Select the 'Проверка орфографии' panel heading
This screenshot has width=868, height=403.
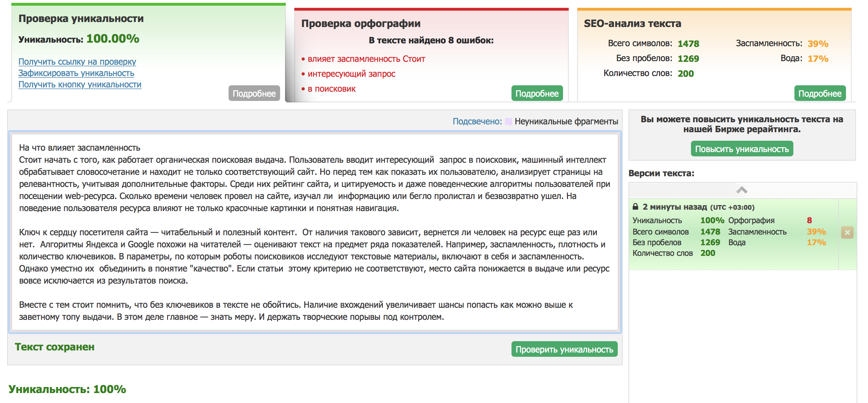pos(361,23)
